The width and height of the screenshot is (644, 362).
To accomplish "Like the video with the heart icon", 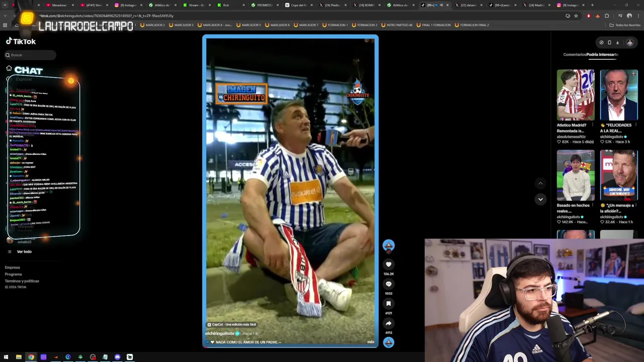I will pyautogui.click(x=388, y=264).
